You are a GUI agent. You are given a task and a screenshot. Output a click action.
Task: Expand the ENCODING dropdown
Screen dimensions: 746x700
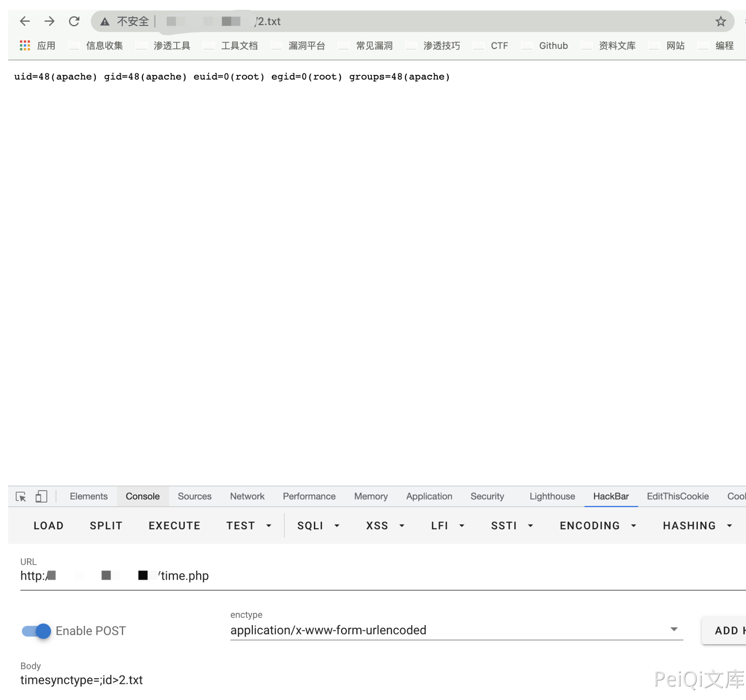597,526
